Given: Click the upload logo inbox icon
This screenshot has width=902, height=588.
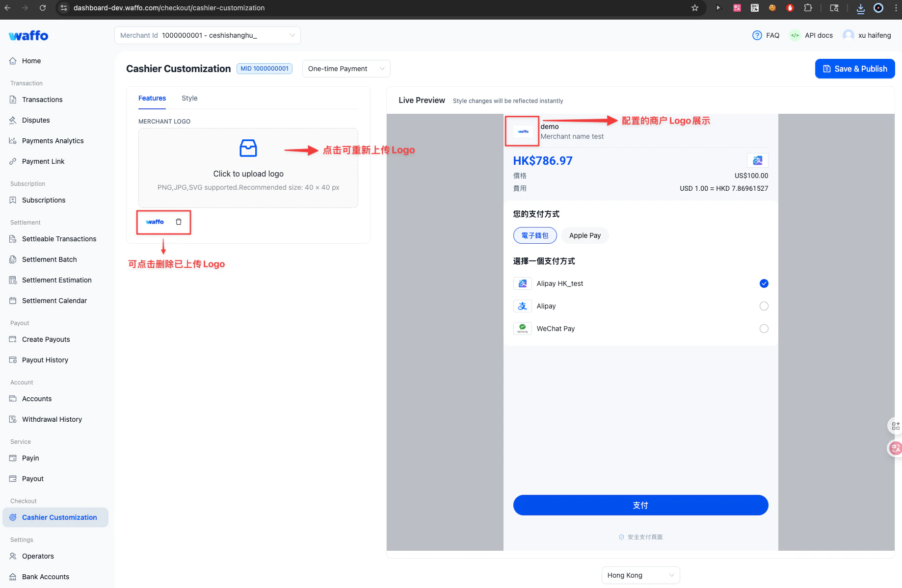Looking at the screenshot, I should (x=248, y=148).
